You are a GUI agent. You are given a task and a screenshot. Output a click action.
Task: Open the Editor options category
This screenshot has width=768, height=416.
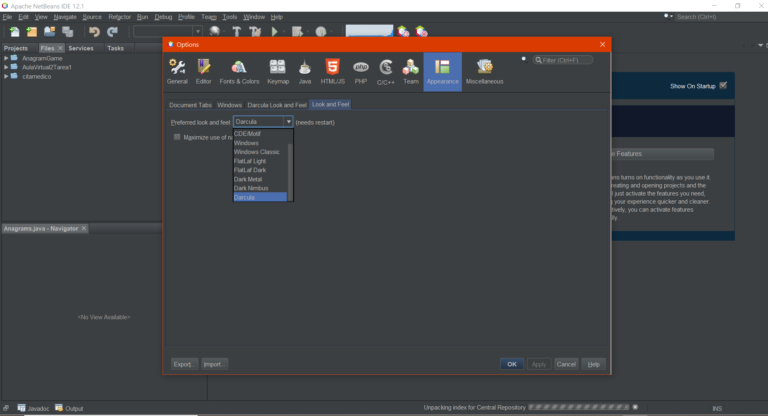(204, 72)
